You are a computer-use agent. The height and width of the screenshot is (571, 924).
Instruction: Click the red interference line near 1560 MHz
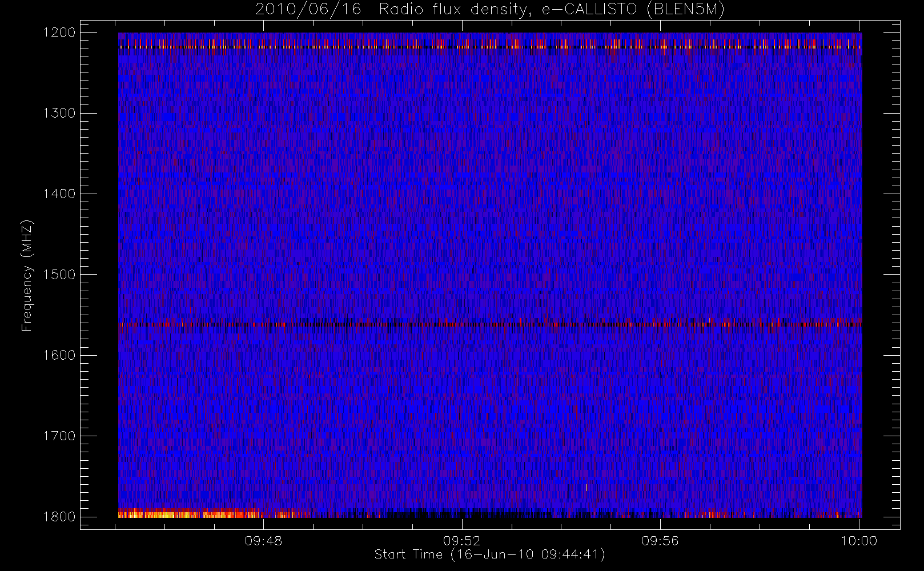[490, 324]
